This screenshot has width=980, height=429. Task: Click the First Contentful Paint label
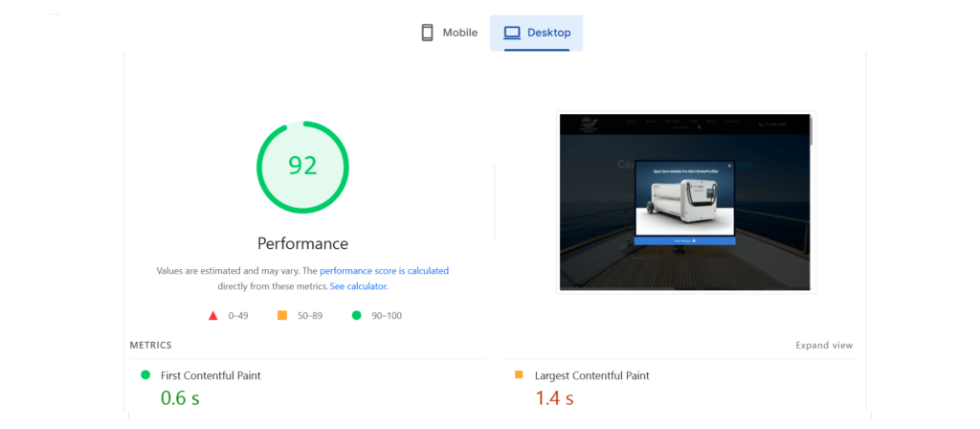coord(211,375)
